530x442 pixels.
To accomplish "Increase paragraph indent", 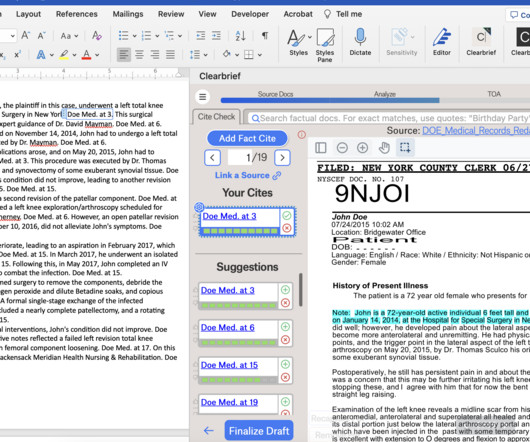I will tap(216, 35).
